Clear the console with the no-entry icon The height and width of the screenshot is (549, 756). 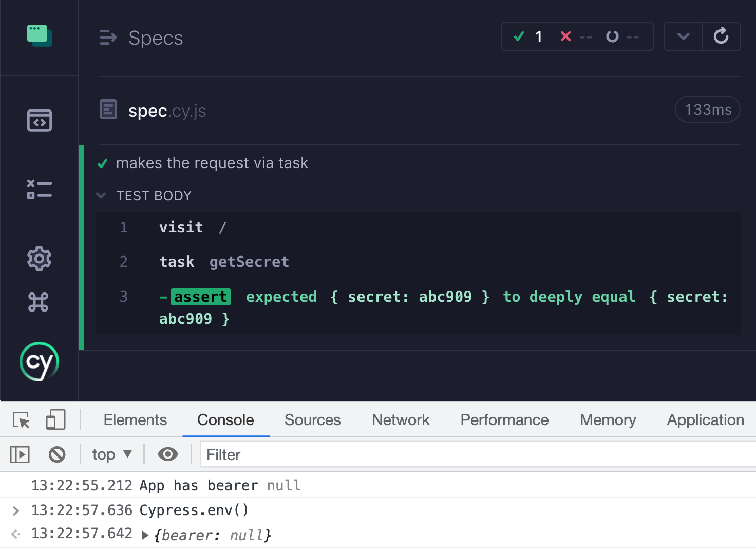coord(57,454)
